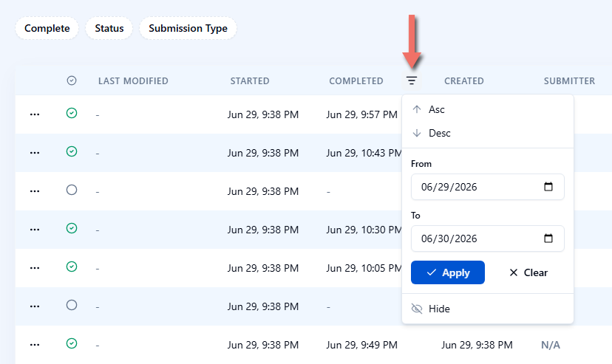The image size is (612, 364).
Task: Click the Apply button
Action: click(448, 272)
